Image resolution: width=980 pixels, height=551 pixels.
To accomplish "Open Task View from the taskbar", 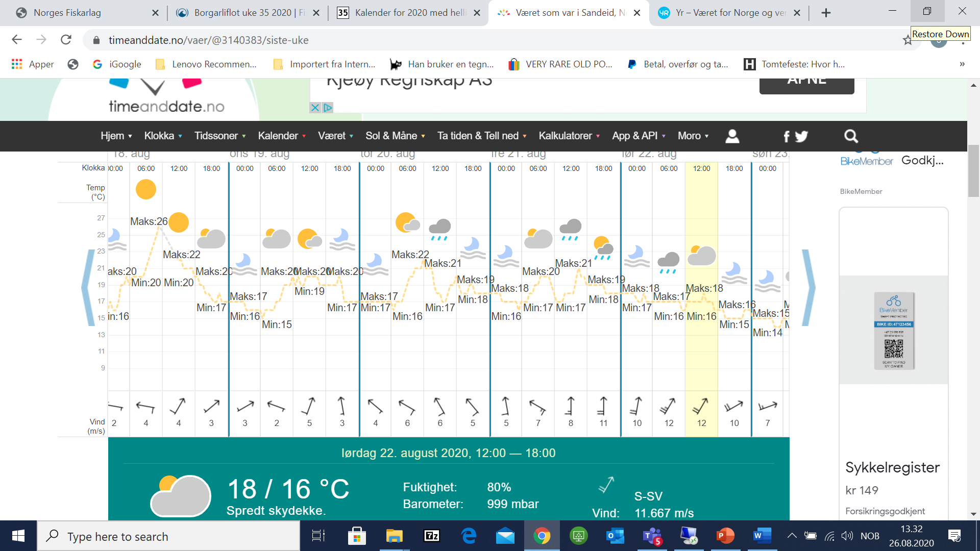I will [x=318, y=536].
